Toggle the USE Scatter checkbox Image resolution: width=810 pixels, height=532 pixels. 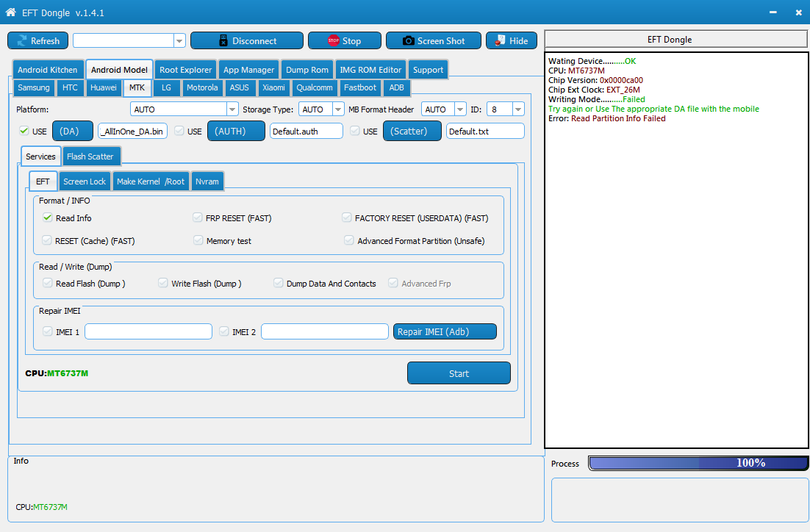(x=355, y=131)
